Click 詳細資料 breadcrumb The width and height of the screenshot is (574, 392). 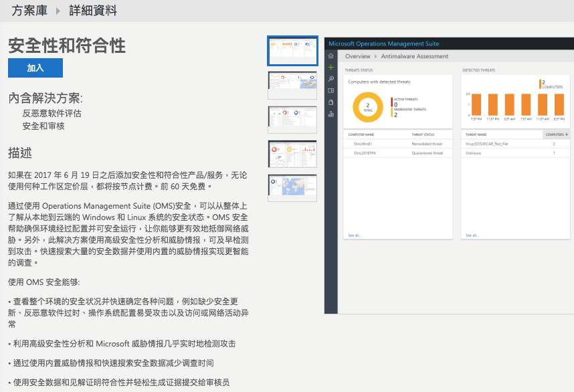93,11
